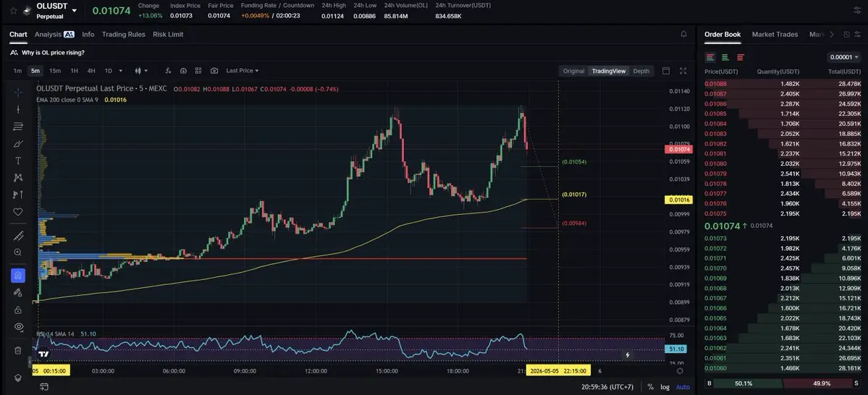The image size is (868, 395).
Task: Toggle magnet mode on drawing toolbar
Action: [x=17, y=276]
